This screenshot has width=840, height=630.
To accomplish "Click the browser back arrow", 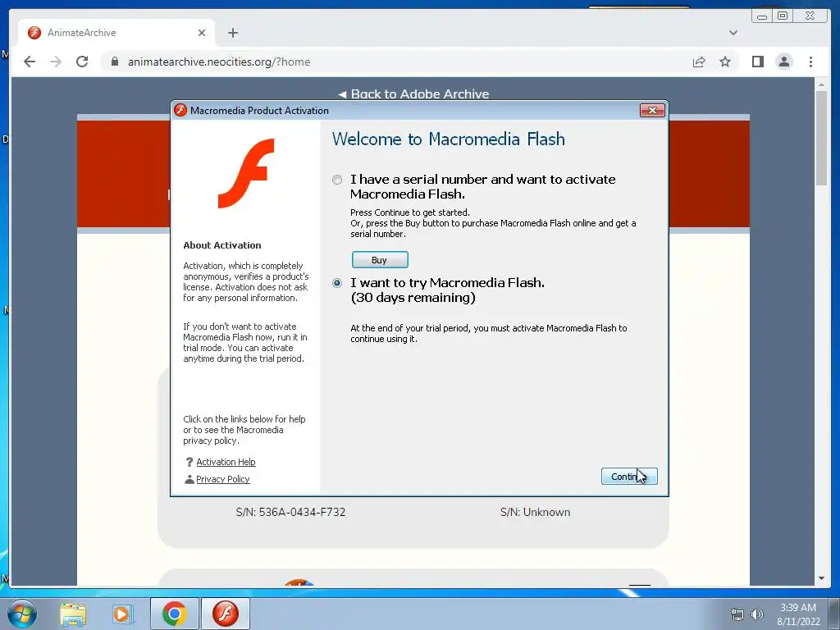I will click(30, 62).
